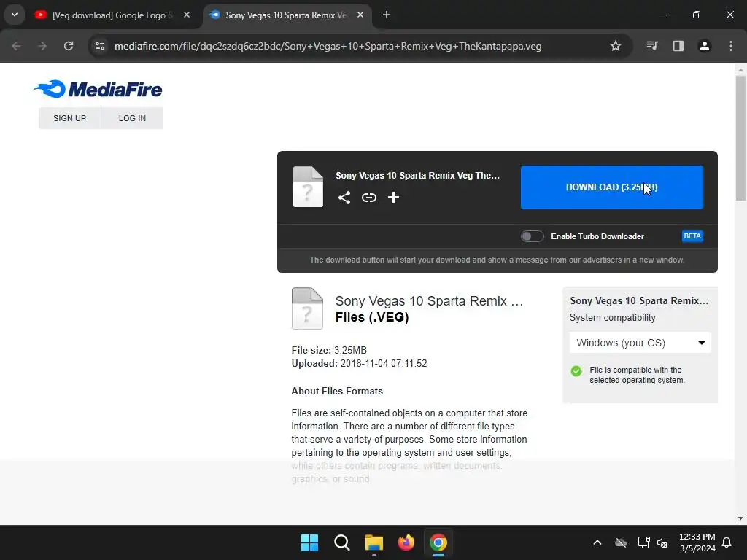Screen dimensions: 747x560
Task: Click the BETA badge
Action: click(x=692, y=236)
